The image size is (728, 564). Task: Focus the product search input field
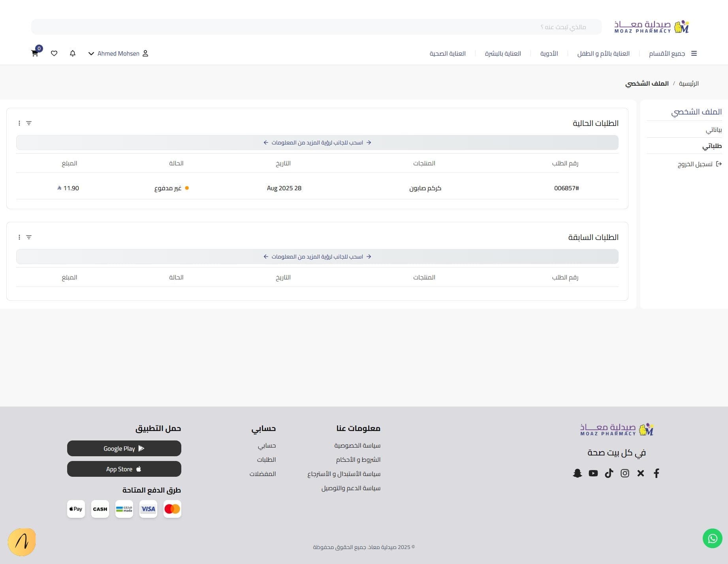pyautogui.click(x=316, y=27)
